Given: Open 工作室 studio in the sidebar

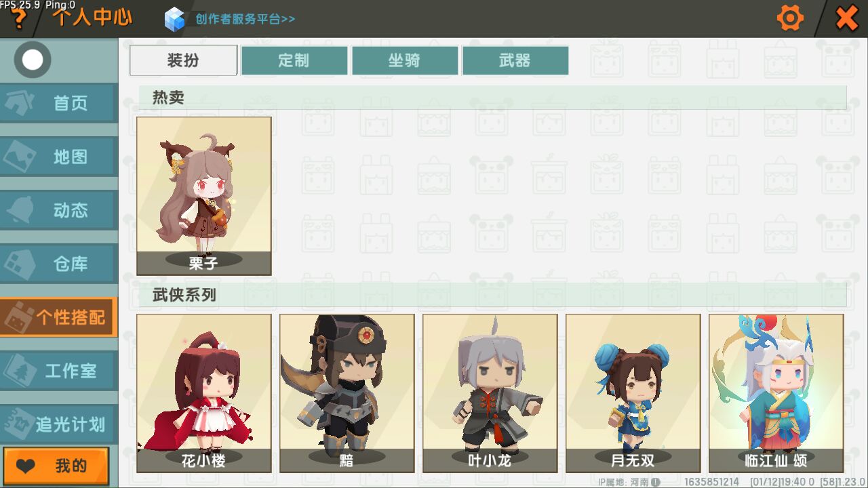Looking at the screenshot, I should tap(59, 371).
